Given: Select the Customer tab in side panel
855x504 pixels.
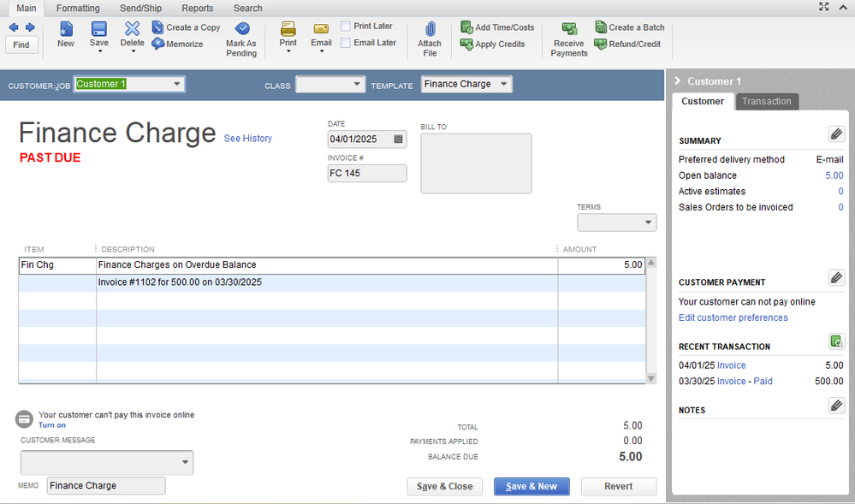Looking at the screenshot, I should [x=703, y=102].
